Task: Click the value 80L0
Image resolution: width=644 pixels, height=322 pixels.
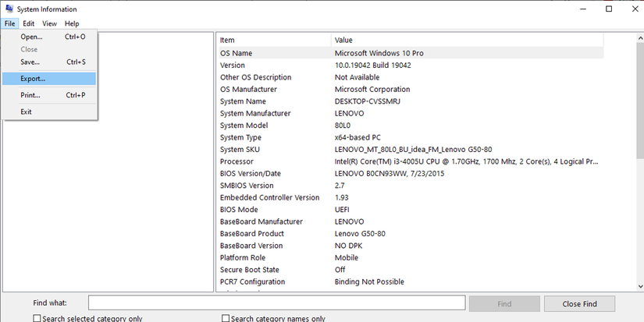Action: click(x=343, y=125)
